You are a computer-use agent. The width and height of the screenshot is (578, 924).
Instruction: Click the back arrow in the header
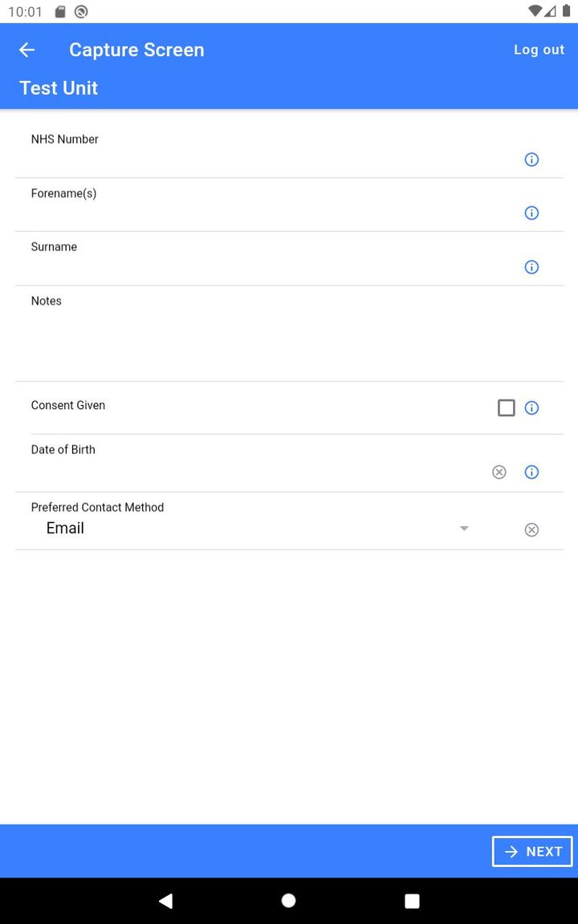pyautogui.click(x=26, y=50)
